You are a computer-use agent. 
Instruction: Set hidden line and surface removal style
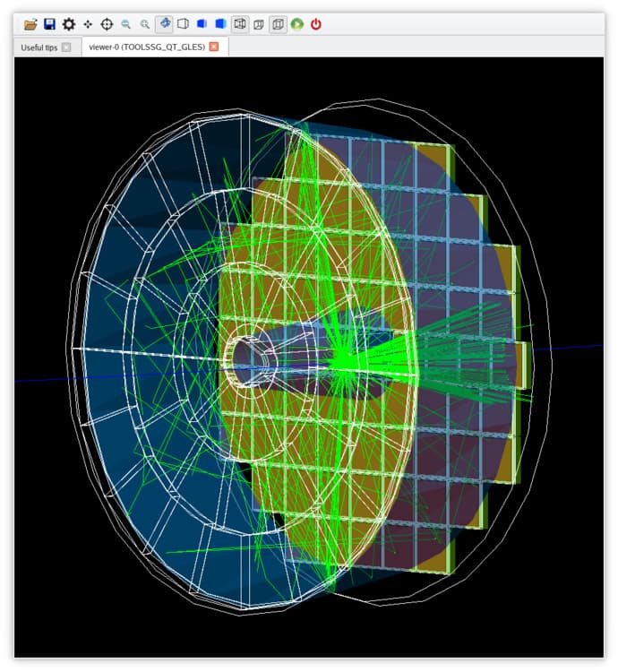202,24
